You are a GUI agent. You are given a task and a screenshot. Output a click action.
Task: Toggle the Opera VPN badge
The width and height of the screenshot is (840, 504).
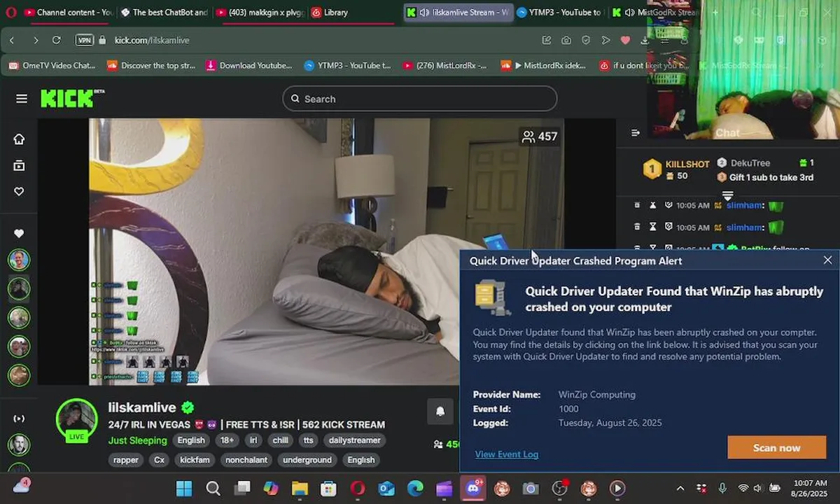[85, 40]
